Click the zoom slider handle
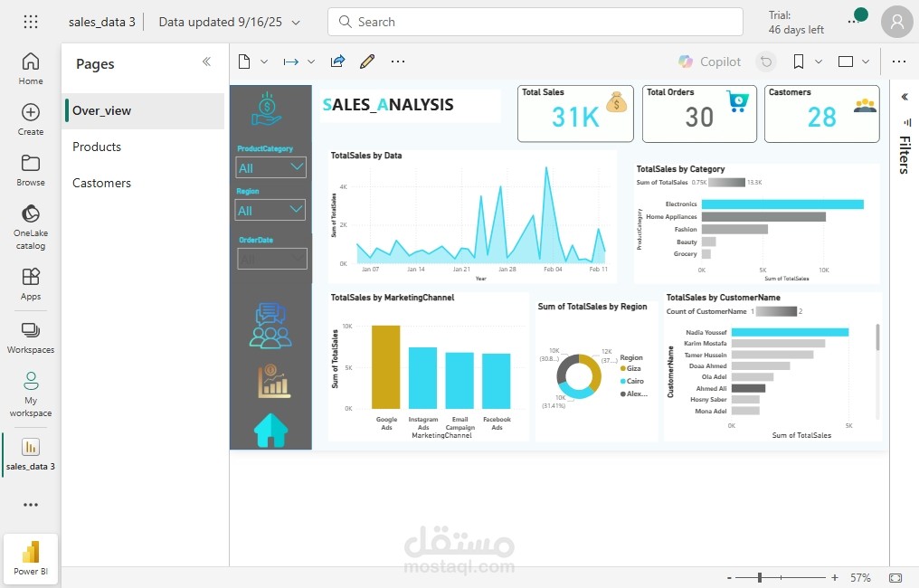 [x=760, y=578]
